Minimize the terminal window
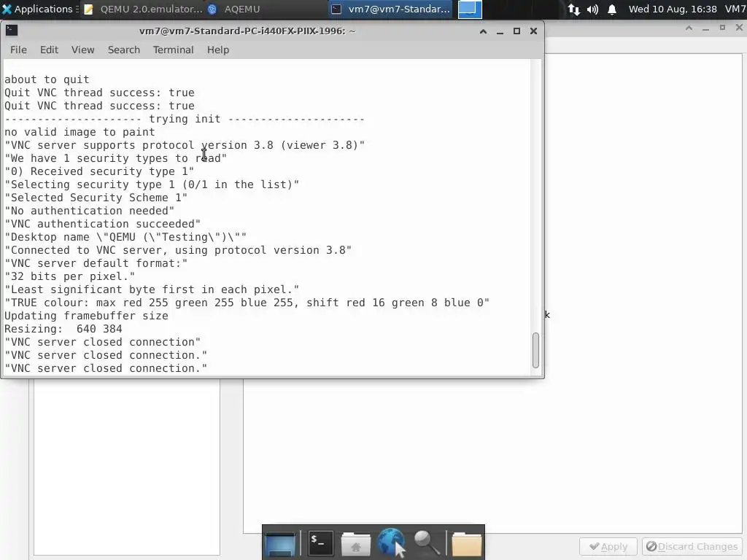The height and width of the screenshot is (560, 747). click(500, 31)
